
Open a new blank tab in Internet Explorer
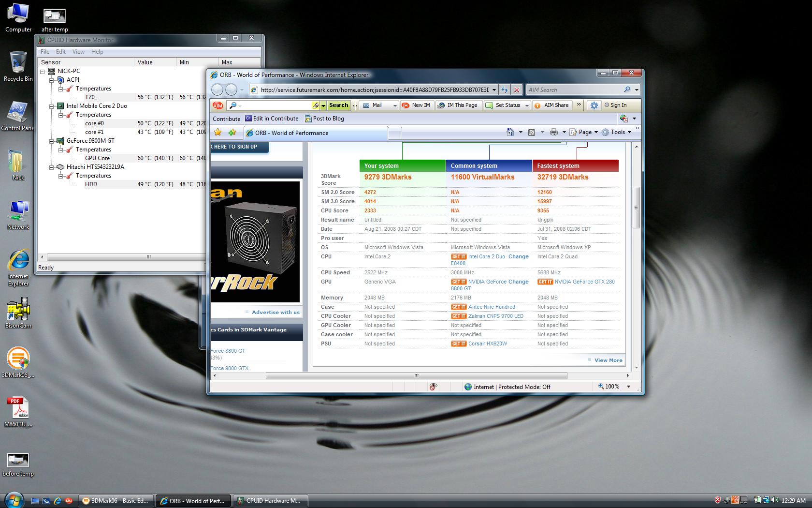pyautogui.click(x=395, y=133)
